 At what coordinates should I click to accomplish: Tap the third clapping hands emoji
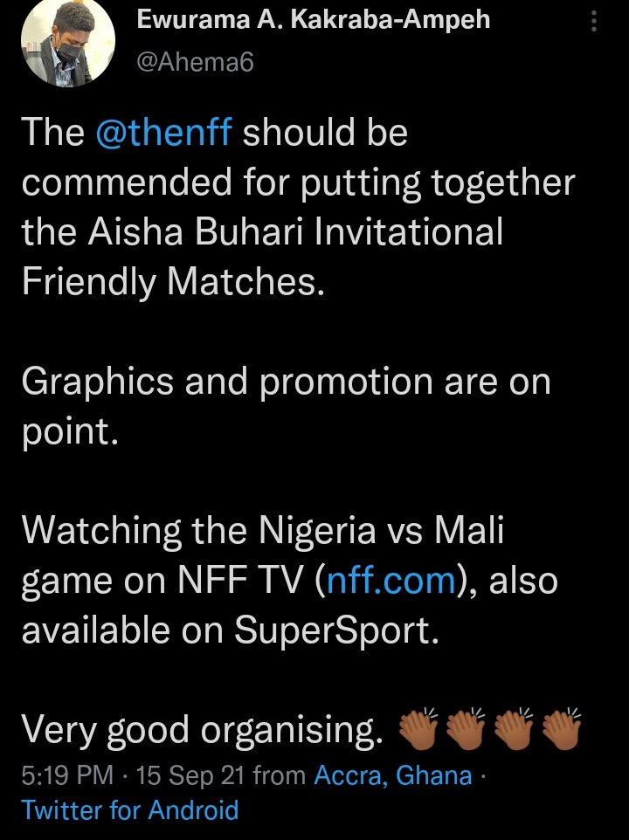(x=514, y=730)
